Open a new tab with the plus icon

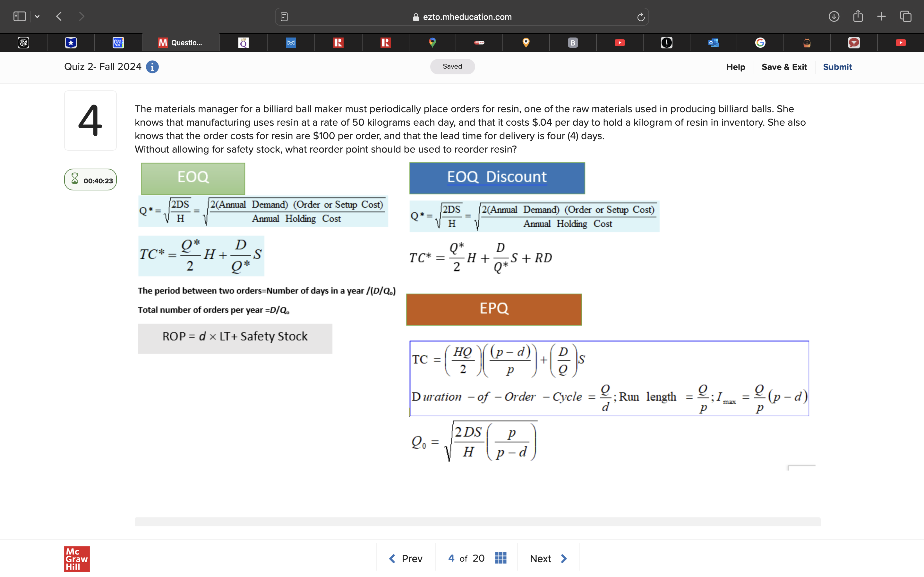pyautogui.click(x=881, y=16)
